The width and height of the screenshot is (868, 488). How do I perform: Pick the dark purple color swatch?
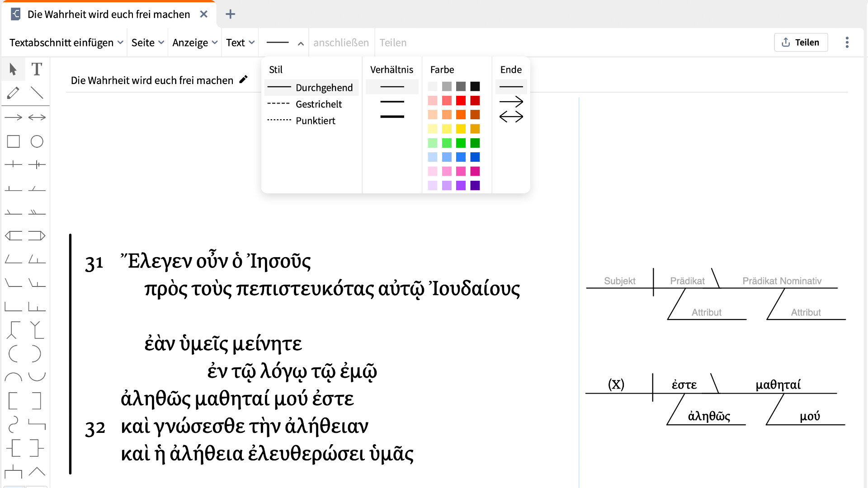[x=475, y=185]
